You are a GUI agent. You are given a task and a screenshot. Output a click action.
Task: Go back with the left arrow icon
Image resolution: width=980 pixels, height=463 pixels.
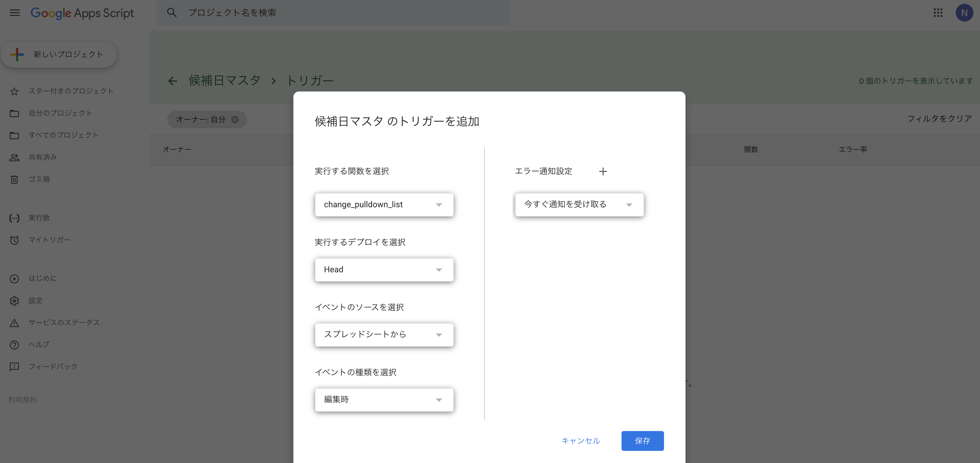173,80
